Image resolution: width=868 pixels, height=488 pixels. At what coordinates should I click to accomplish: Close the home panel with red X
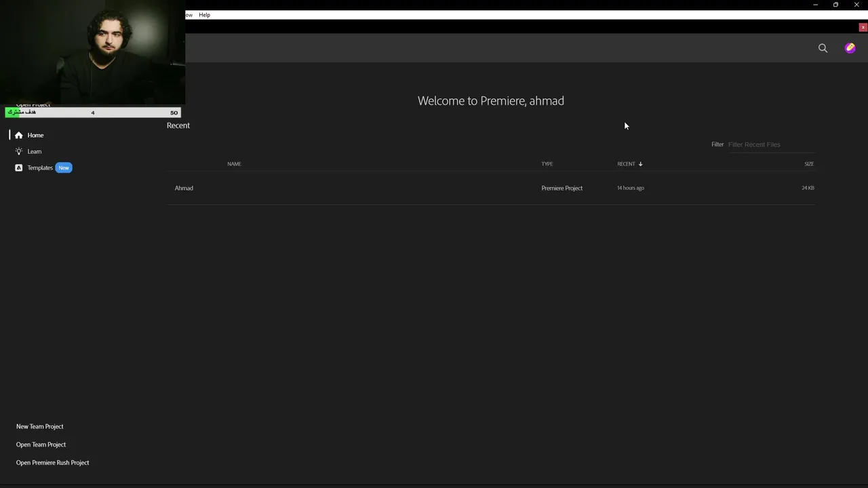863,27
